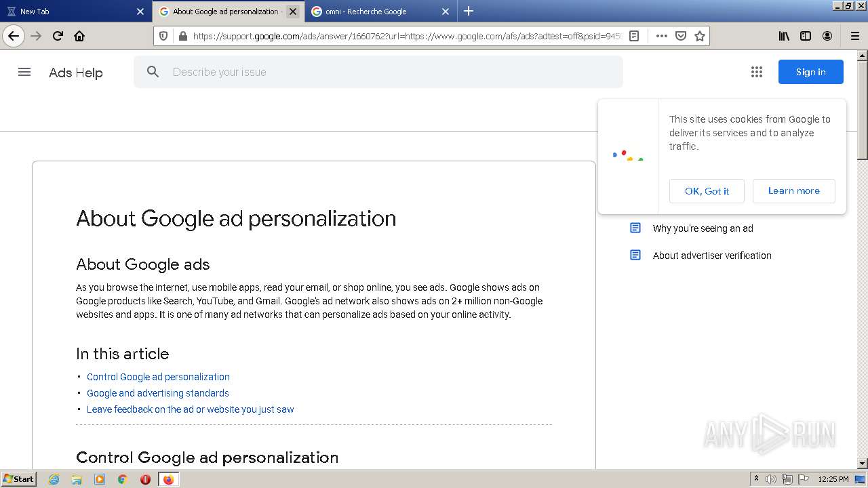Viewport: 868px width, 488px height.
Task: Click the page scrollbar up arrow
Action: coord(863,56)
